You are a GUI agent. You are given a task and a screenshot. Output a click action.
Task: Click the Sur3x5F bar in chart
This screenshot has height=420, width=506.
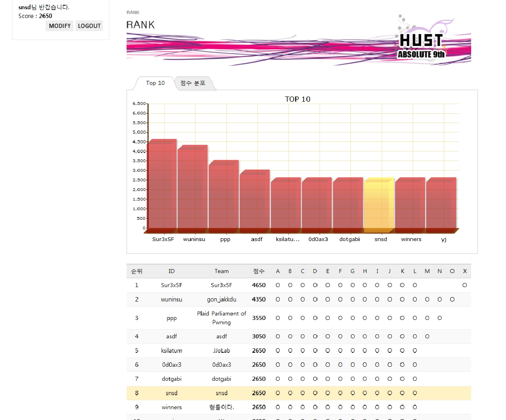tap(161, 186)
